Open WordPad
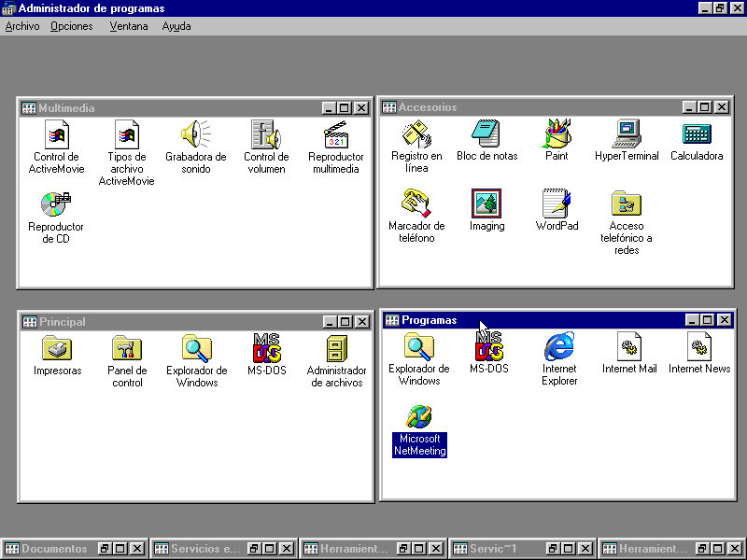 (x=557, y=203)
